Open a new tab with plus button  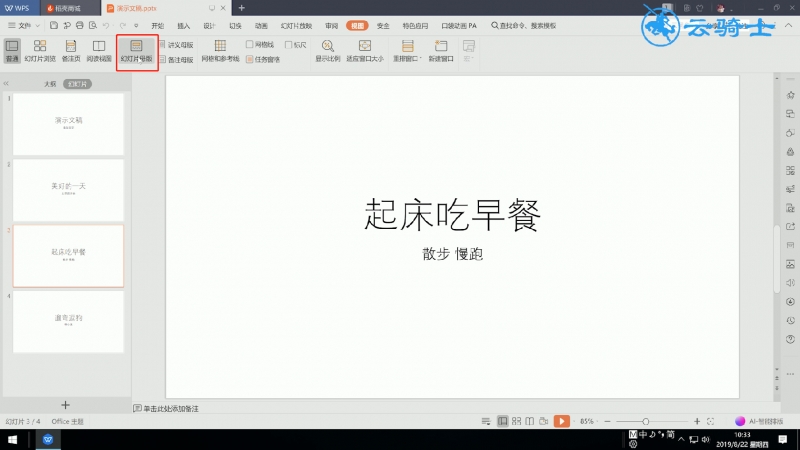pyautogui.click(x=242, y=8)
